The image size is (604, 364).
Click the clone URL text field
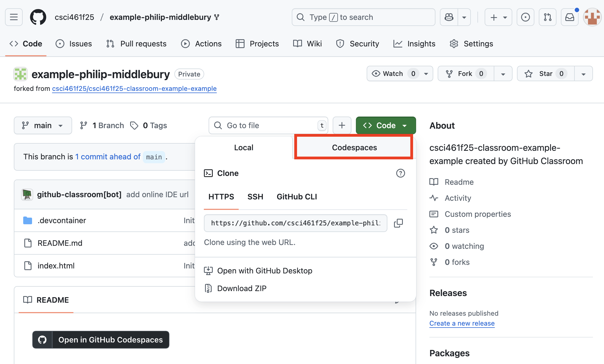295,223
